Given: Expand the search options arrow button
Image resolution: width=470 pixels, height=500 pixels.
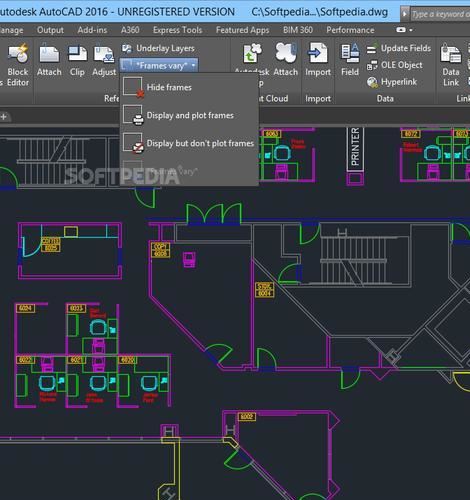Looking at the screenshot, I should click(x=404, y=14).
